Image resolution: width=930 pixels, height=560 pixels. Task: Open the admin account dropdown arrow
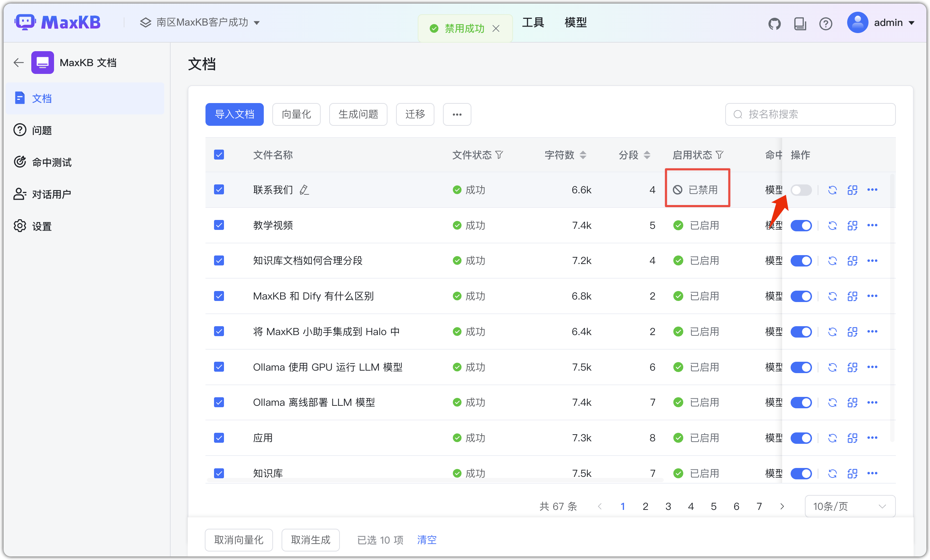pyautogui.click(x=912, y=23)
